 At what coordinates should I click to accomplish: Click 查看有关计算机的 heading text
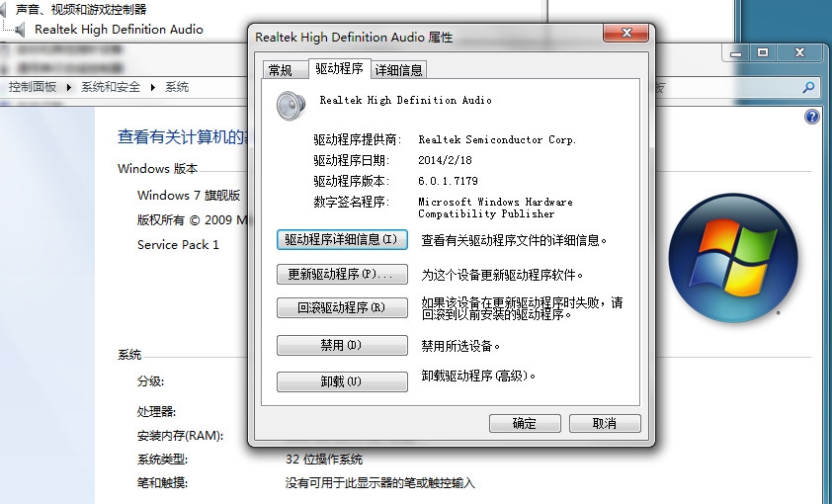pyautogui.click(x=183, y=137)
